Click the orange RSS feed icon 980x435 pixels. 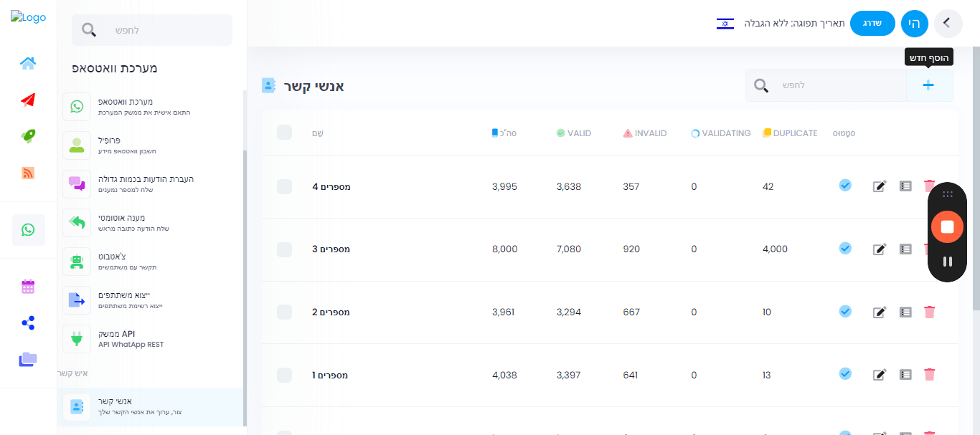(28, 173)
